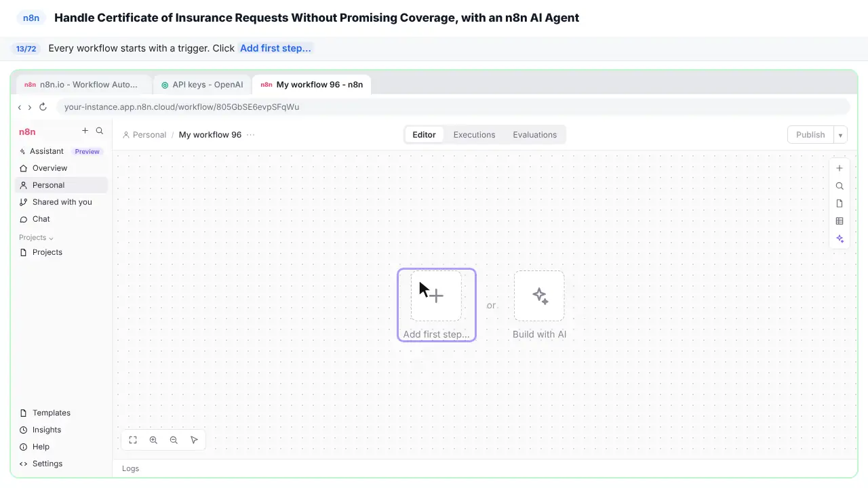Open Overview in the sidebar
The height and width of the screenshot is (488, 868).
click(x=61, y=168)
